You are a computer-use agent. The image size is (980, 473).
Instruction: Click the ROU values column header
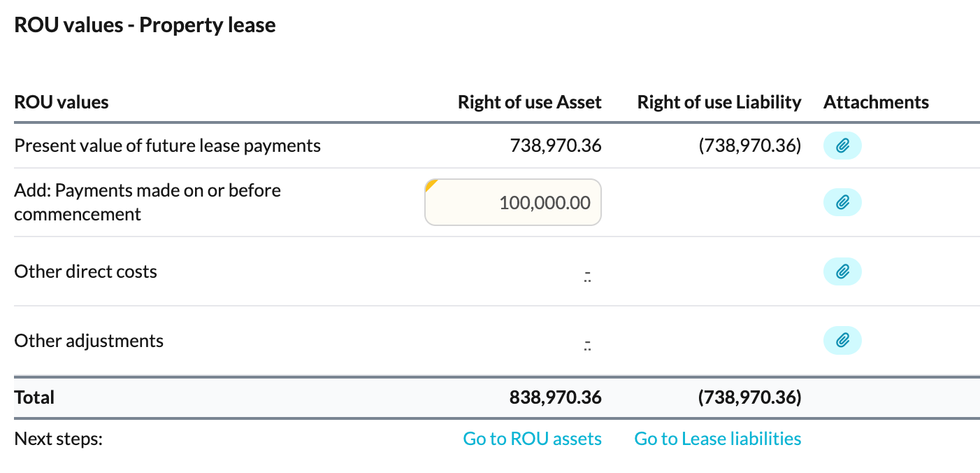[x=62, y=102]
